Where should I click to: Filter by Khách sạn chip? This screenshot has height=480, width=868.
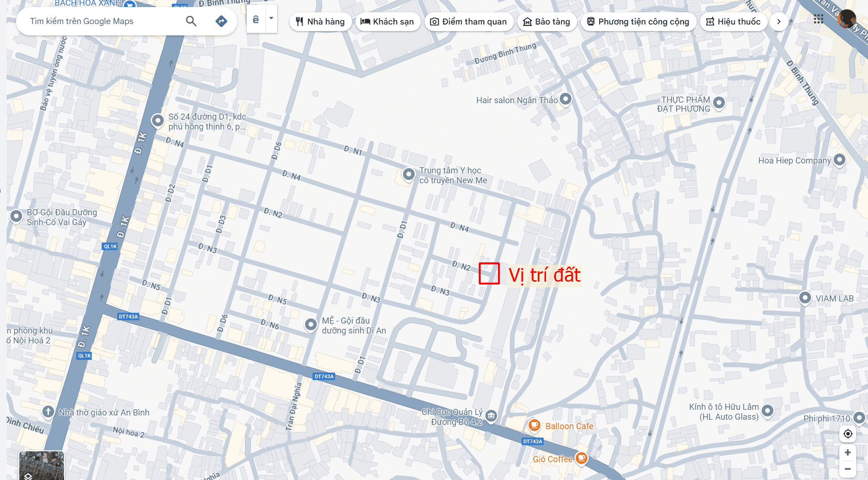click(x=387, y=22)
